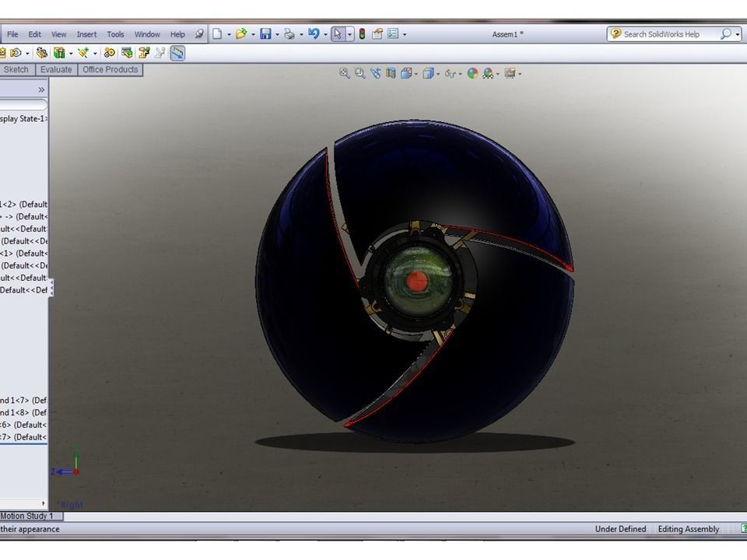This screenshot has width=747, height=560.
Task: Click the Edit Appearance color ball
Action: pyautogui.click(x=472, y=73)
